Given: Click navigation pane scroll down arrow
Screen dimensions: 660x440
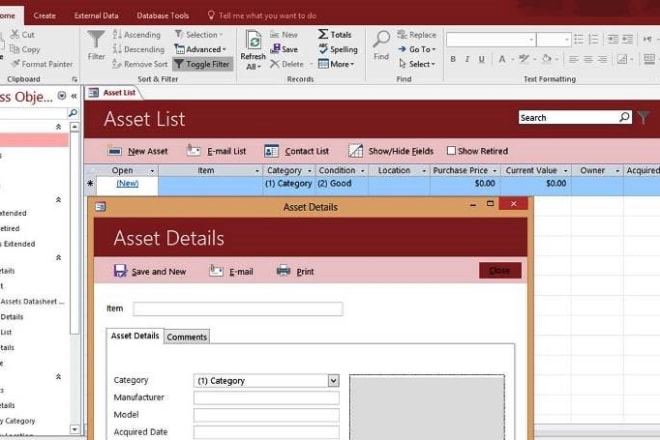Looking at the screenshot, I should coord(75,429).
